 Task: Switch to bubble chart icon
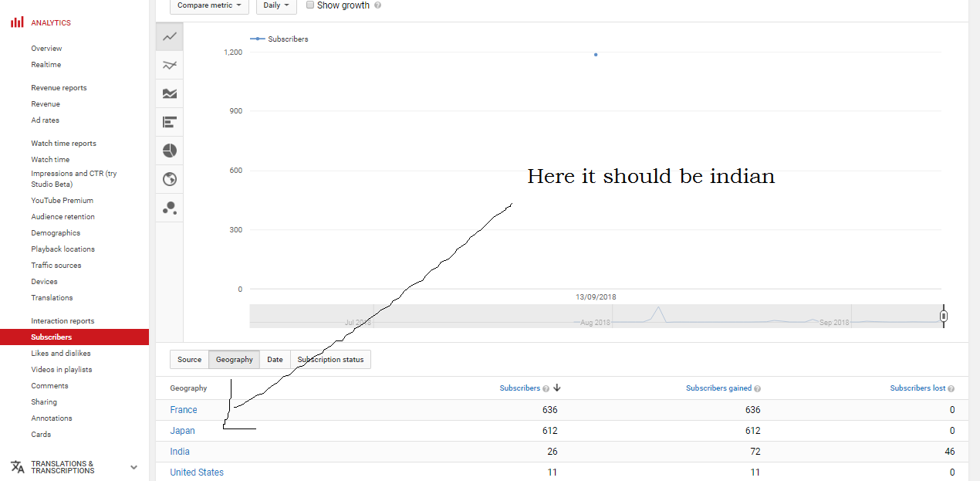[x=170, y=208]
